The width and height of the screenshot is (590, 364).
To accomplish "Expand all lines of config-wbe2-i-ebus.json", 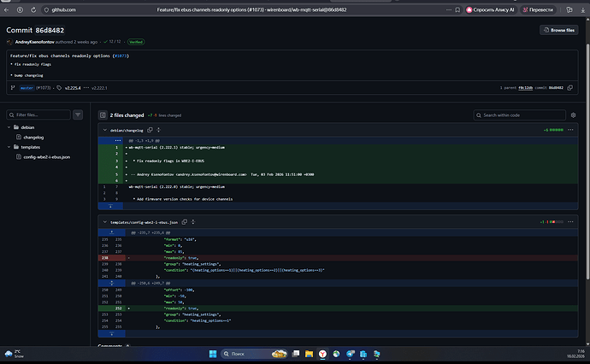I will (193, 222).
